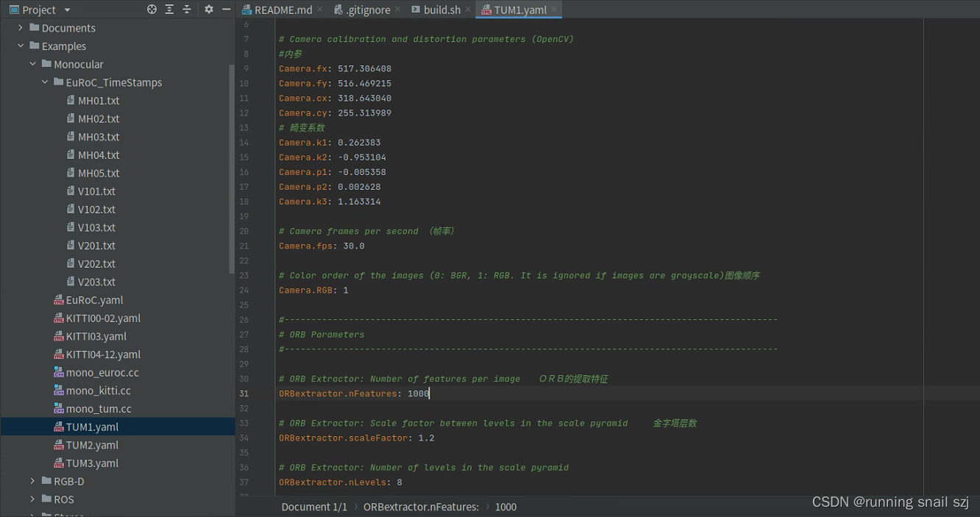Image resolution: width=980 pixels, height=517 pixels.
Task: Click the KITTI00-02.yaml file icon
Action: 59,318
